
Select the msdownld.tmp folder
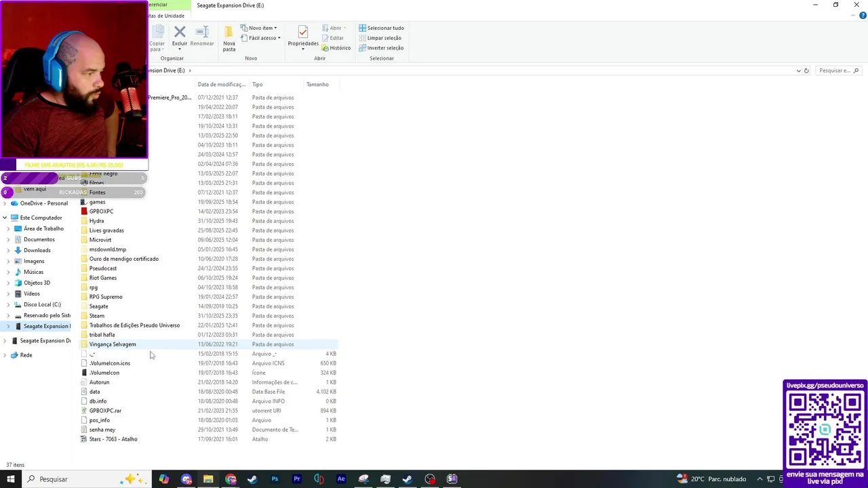pyautogui.click(x=107, y=249)
